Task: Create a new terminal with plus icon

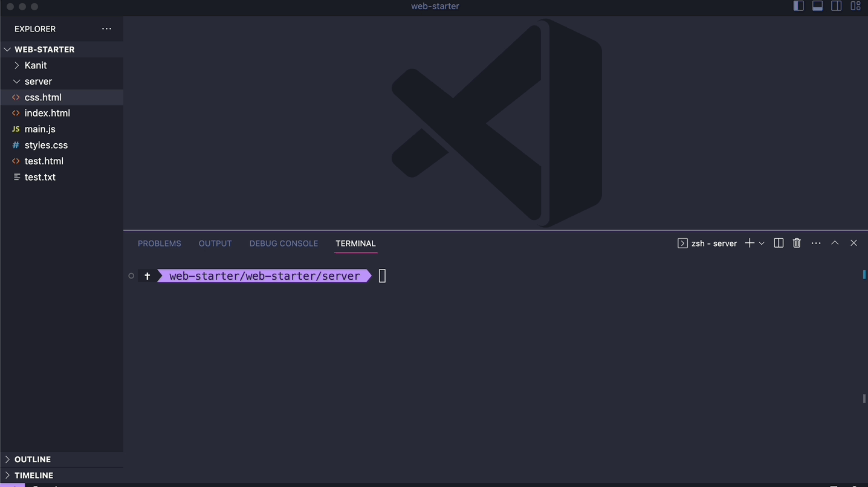Action: pos(750,243)
